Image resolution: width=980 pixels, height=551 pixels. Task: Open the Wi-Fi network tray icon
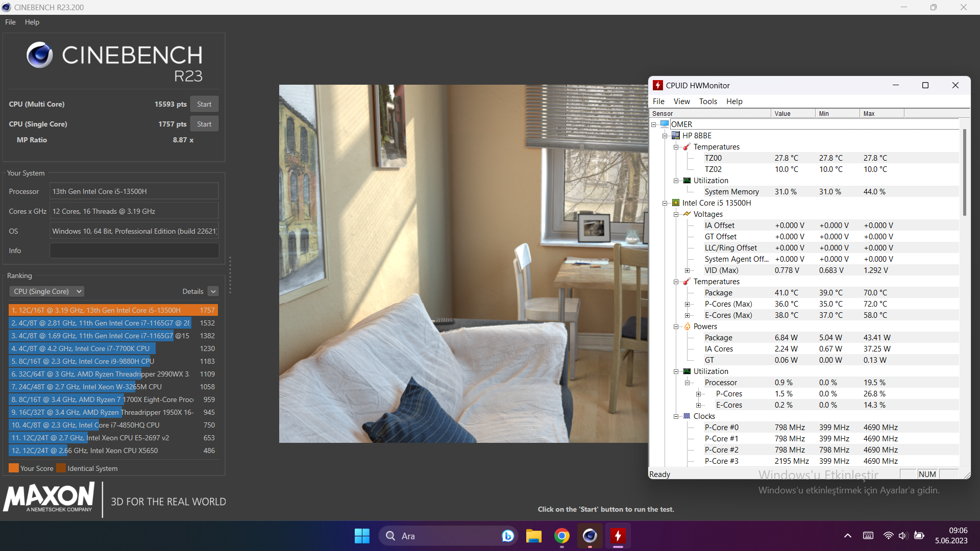tap(888, 536)
